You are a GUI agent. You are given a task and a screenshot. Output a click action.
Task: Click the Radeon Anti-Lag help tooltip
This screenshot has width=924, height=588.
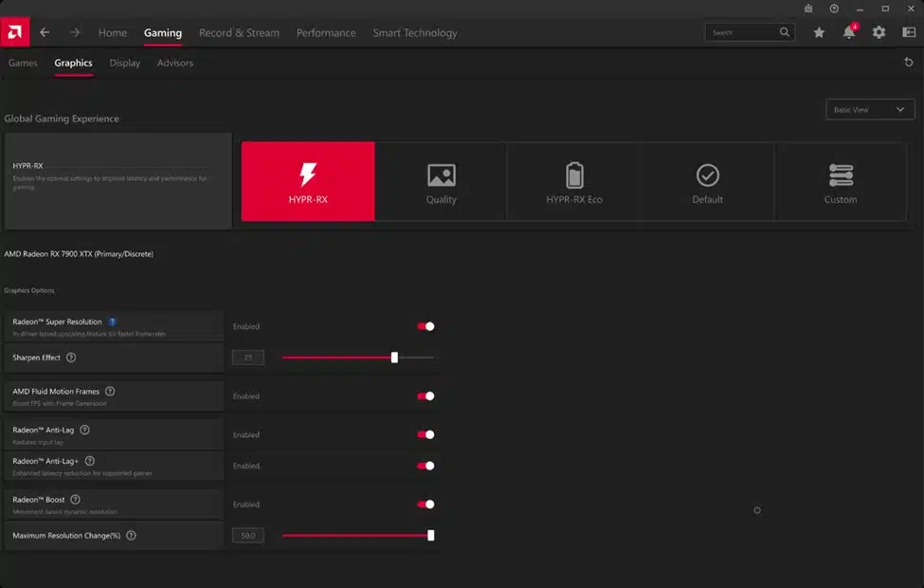84,429
